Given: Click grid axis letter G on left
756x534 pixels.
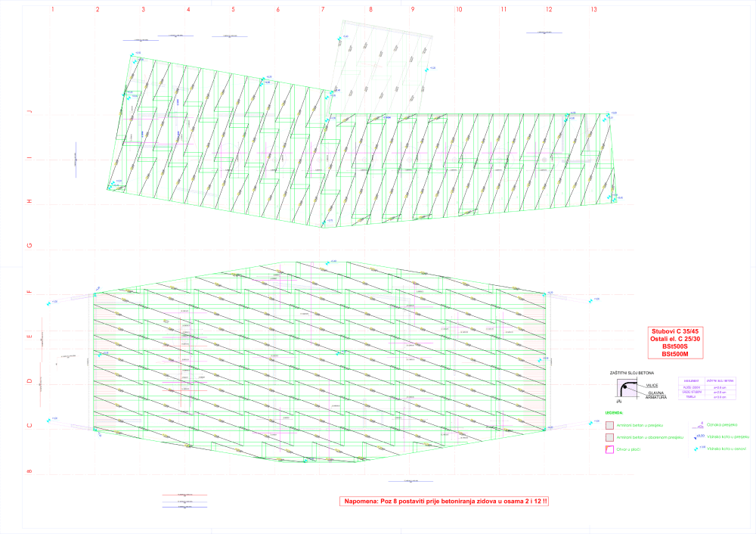Looking at the screenshot, I should coord(29,246).
